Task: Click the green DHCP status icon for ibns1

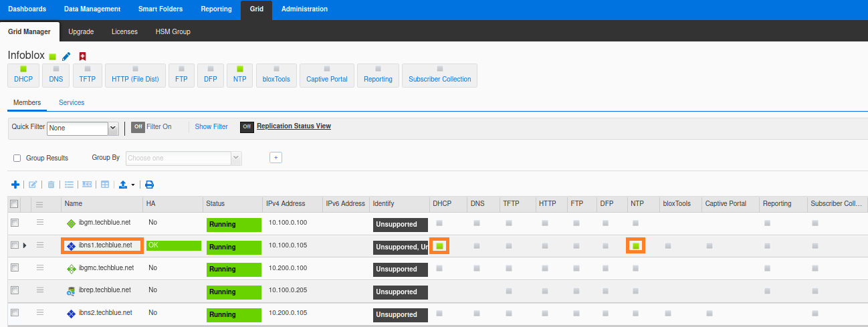Action: tap(439, 246)
